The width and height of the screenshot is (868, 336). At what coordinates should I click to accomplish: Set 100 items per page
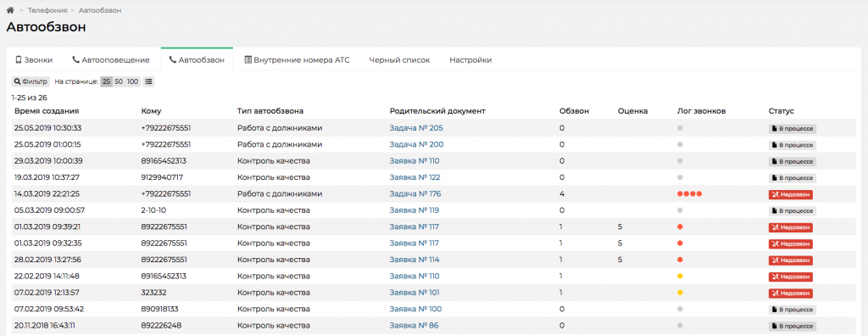tap(133, 81)
